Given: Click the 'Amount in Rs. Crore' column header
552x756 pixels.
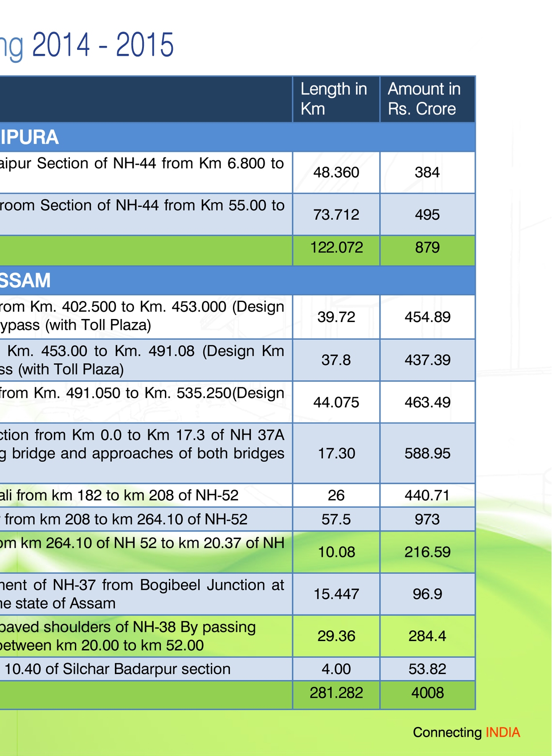Looking at the screenshot, I should pyautogui.click(x=427, y=99).
